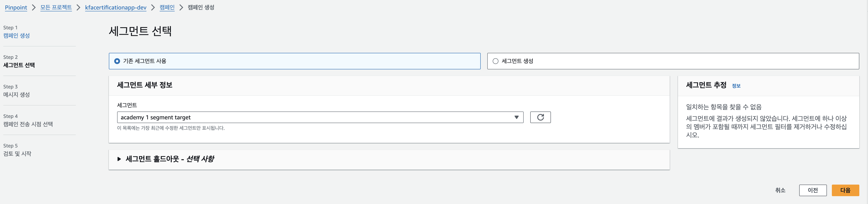Go to 모든 프로젝트 breadcrumb

click(56, 7)
